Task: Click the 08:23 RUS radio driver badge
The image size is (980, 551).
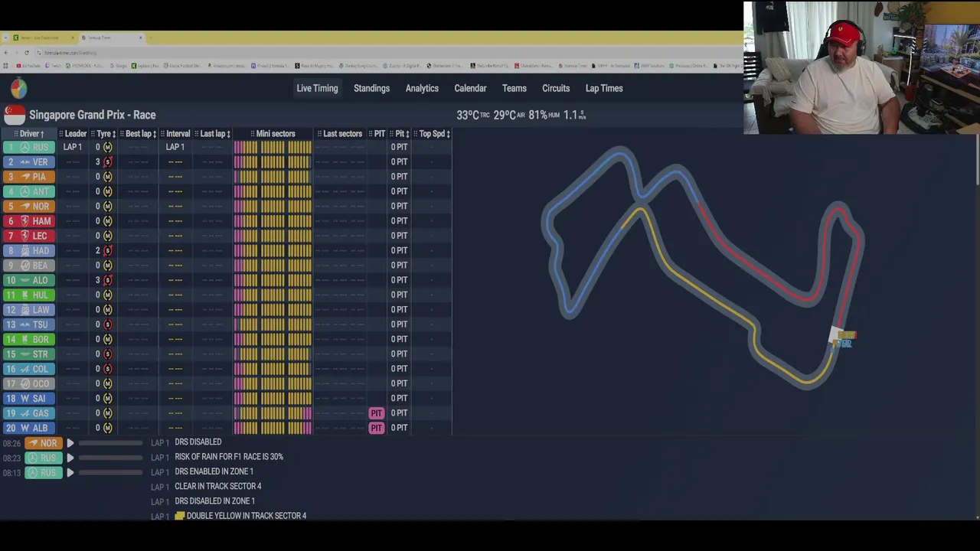Action: point(43,458)
